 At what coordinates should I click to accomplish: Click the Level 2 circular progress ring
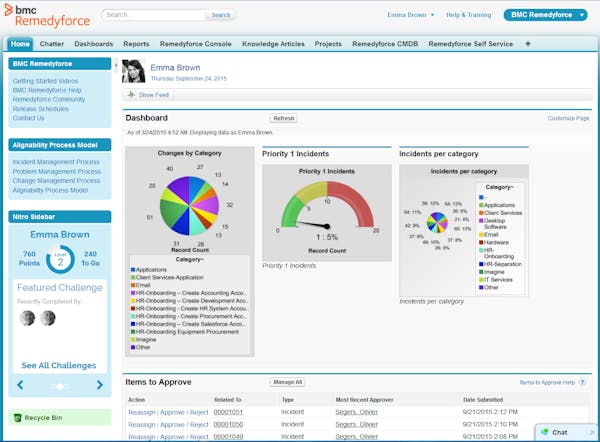click(x=60, y=259)
